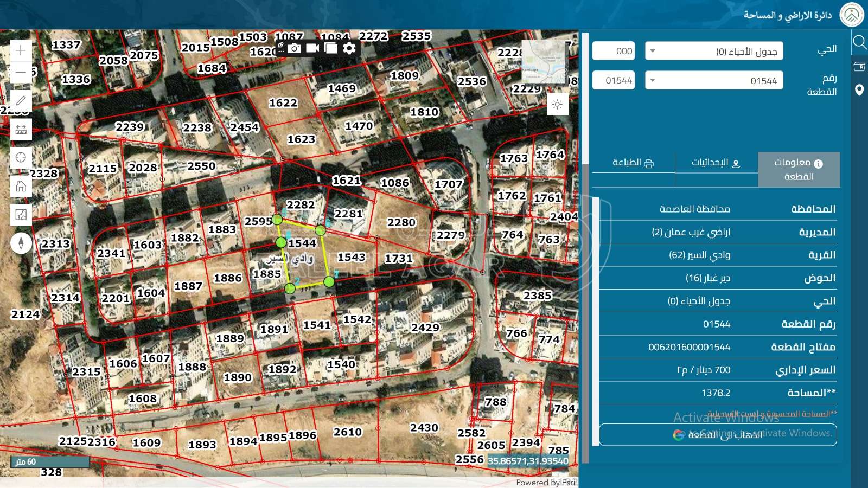Return to the home map extent
This screenshot has height=488, width=868.
(21, 186)
